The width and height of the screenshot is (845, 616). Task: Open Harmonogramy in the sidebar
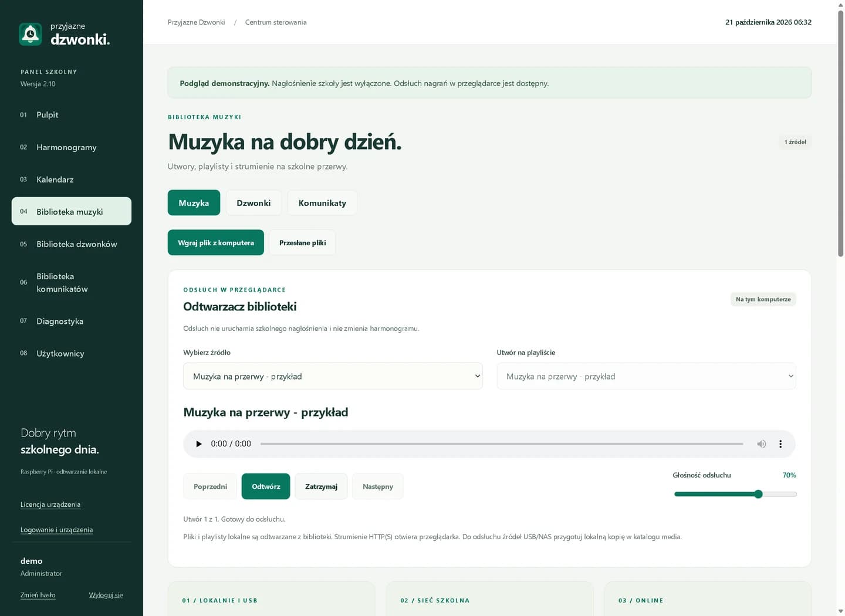coord(72,147)
